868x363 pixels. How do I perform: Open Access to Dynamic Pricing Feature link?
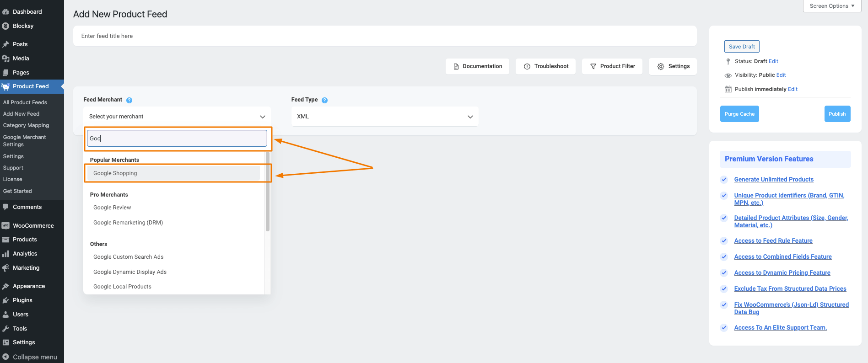[x=782, y=273]
